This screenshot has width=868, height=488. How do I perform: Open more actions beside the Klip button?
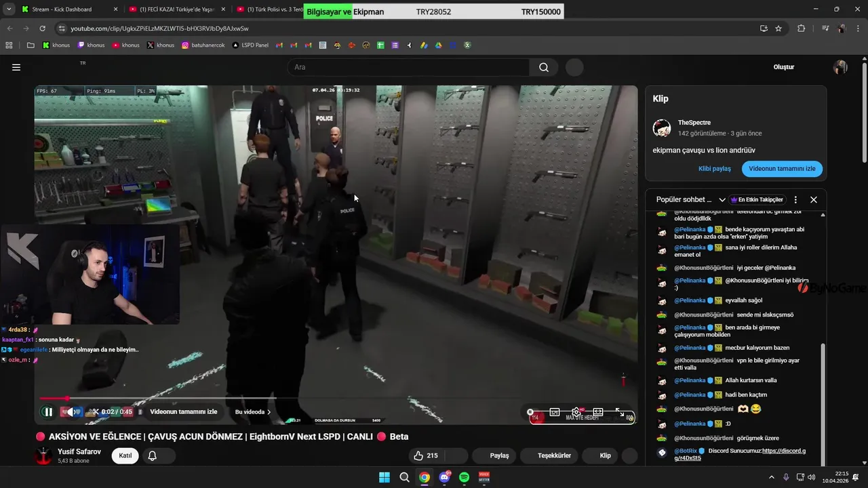pyautogui.click(x=629, y=455)
